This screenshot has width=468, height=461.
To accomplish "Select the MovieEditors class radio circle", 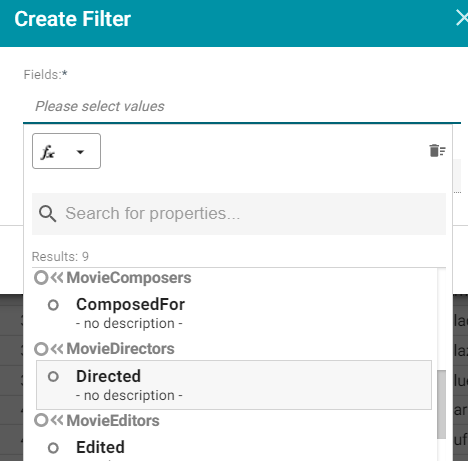I will click(x=41, y=420).
